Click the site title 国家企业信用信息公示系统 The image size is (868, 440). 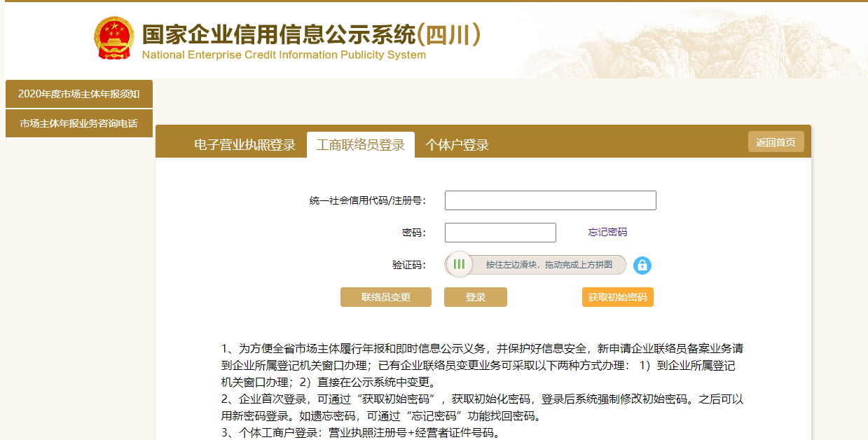pos(311,34)
